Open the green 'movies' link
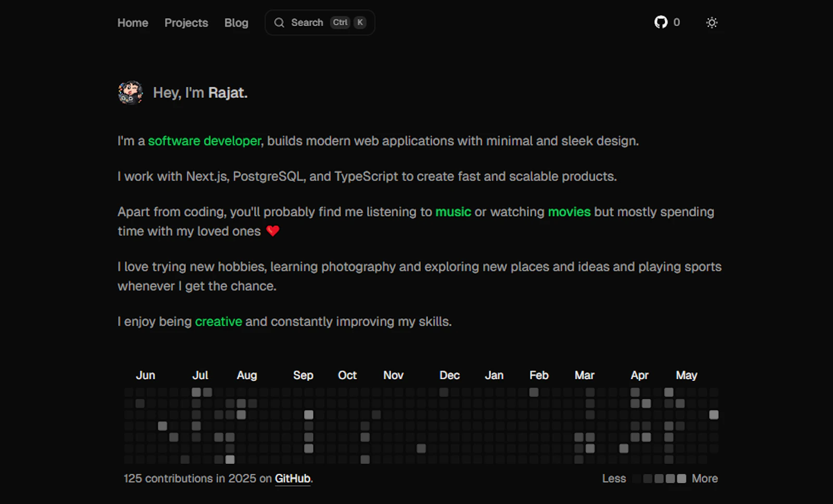The image size is (833, 504). click(x=569, y=212)
